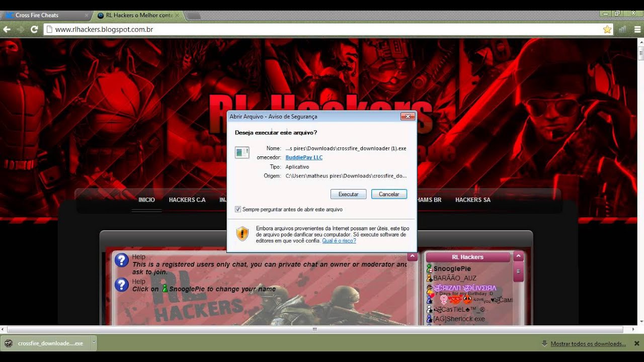Open a new tab button

coord(194,16)
